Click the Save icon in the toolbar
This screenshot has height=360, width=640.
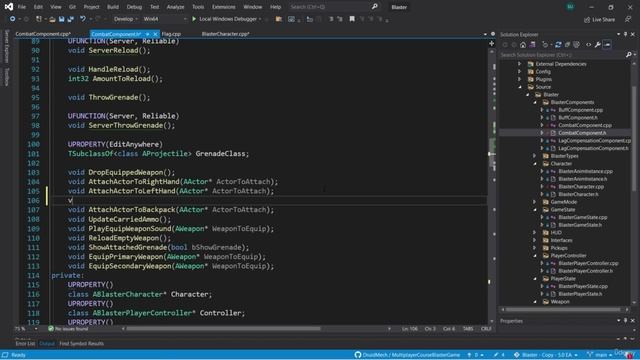pos(61,19)
